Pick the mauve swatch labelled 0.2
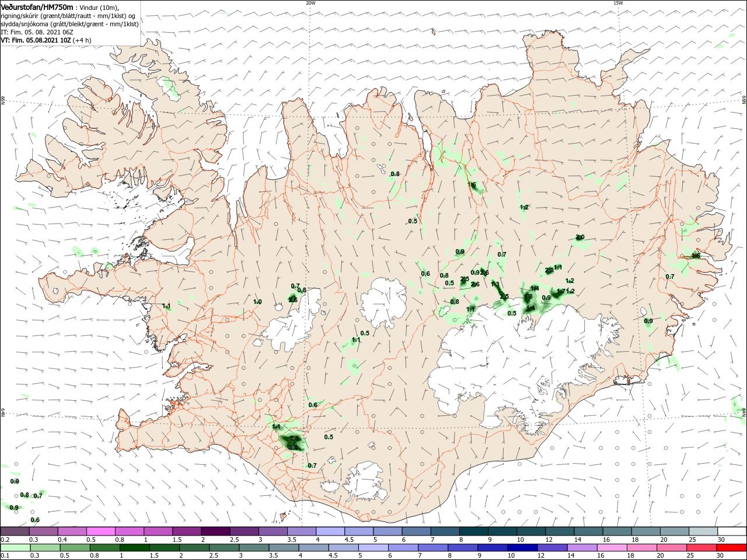747x560 pixels. (x=15, y=531)
